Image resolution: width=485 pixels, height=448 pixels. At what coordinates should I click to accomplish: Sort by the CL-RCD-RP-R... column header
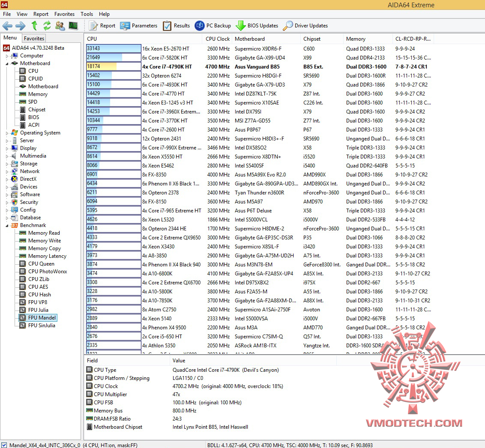413,39
